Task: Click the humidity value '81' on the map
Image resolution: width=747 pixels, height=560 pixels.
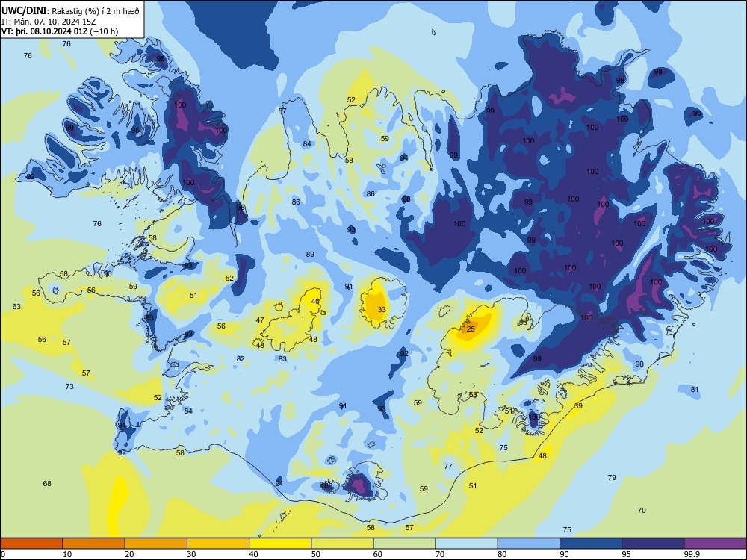Action: (x=695, y=390)
